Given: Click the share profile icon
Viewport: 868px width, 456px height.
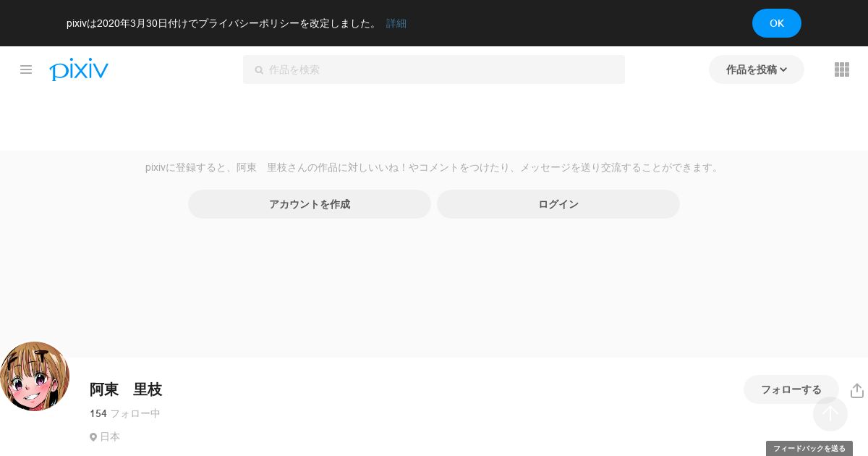Looking at the screenshot, I should [x=857, y=390].
